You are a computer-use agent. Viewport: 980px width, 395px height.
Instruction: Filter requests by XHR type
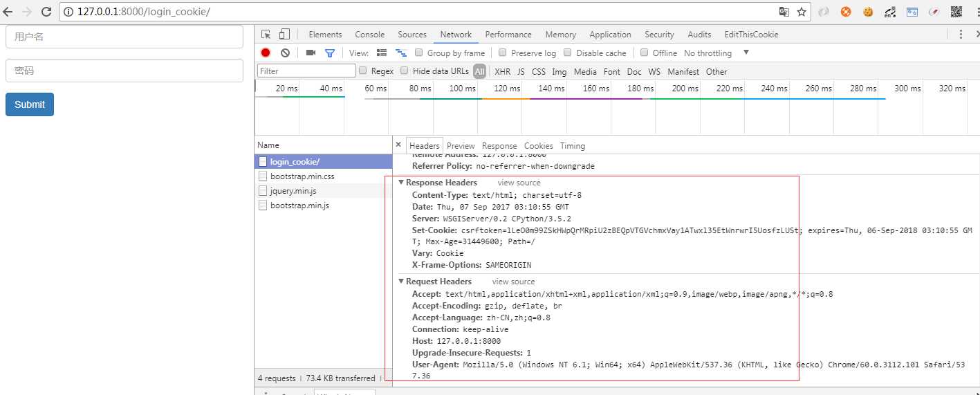(x=503, y=71)
